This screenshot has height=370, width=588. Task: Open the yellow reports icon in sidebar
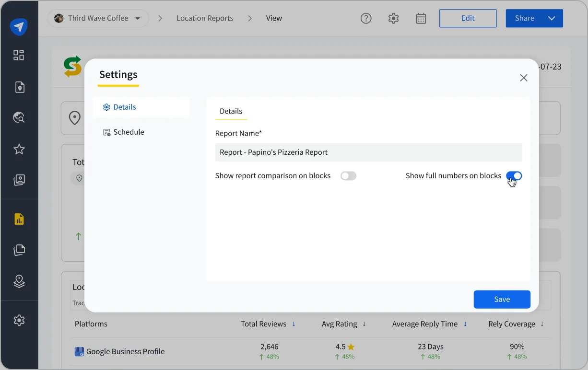point(19,219)
